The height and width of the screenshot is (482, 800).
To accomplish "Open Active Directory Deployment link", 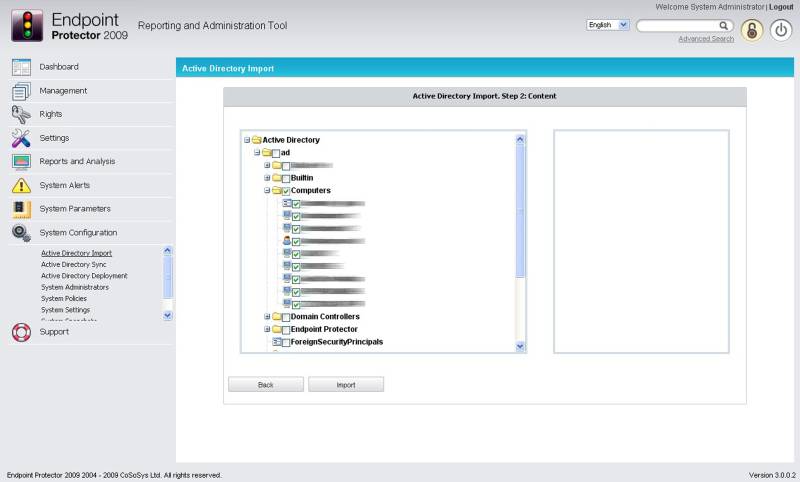I will point(84,275).
